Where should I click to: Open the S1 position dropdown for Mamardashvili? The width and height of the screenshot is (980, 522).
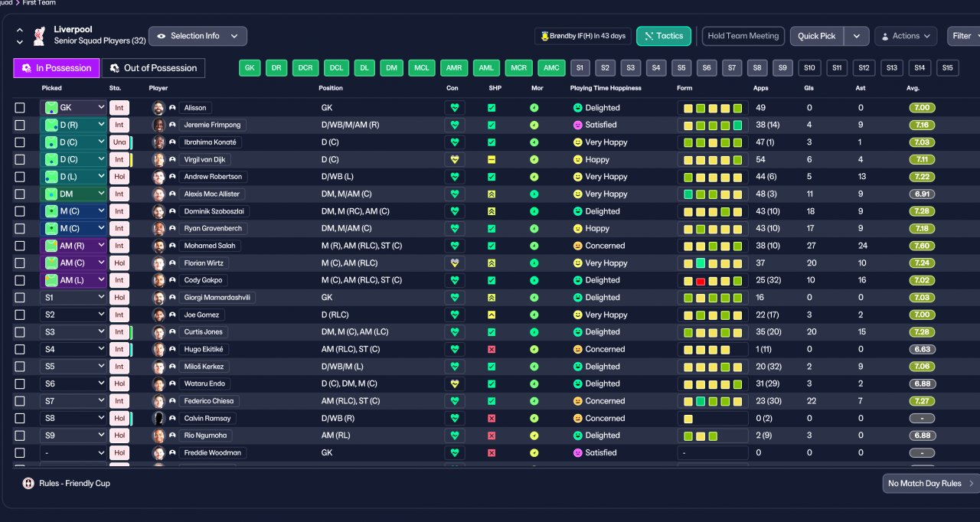(73, 298)
